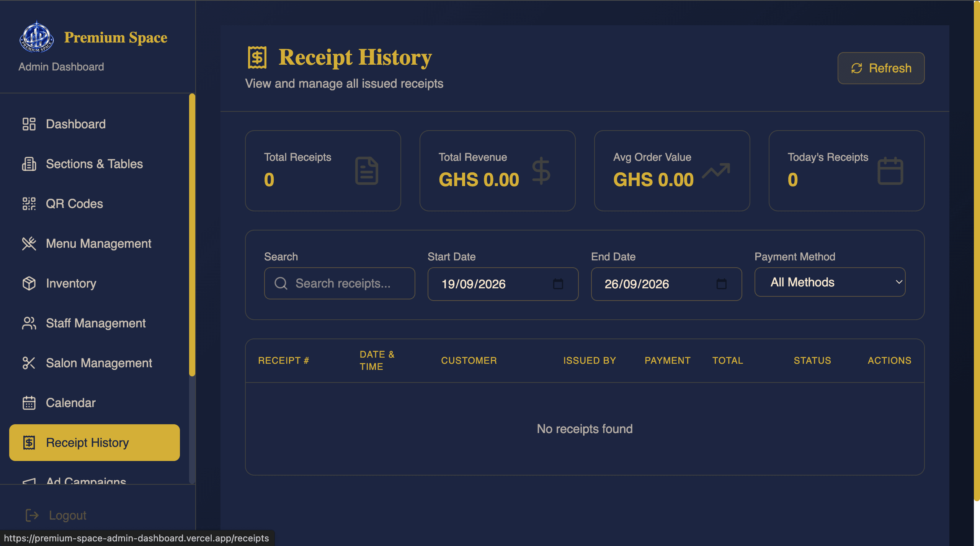This screenshot has height=546, width=980.
Task: Click the Premium Space logo emblem
Action: coord(36,37)
